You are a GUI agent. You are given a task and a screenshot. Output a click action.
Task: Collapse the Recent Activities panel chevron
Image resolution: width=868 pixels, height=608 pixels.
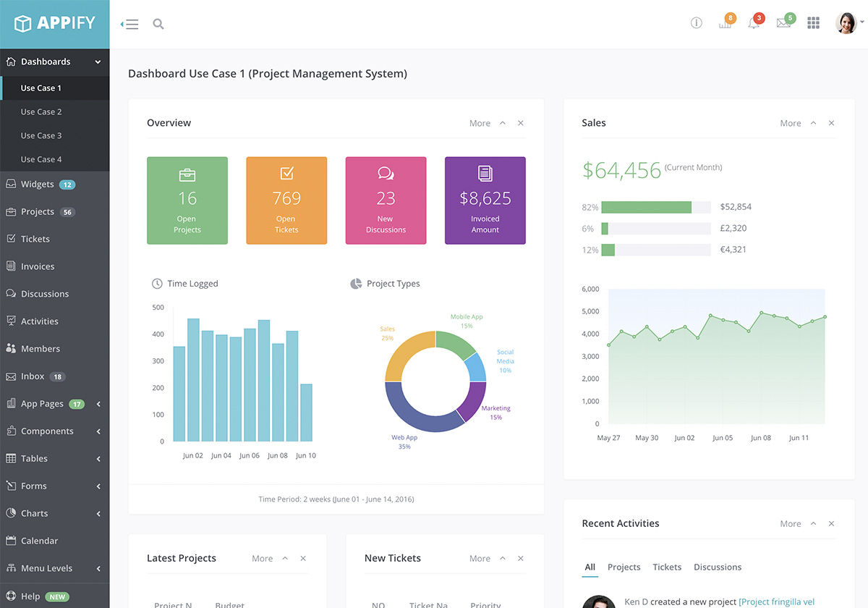pos(813,523)
